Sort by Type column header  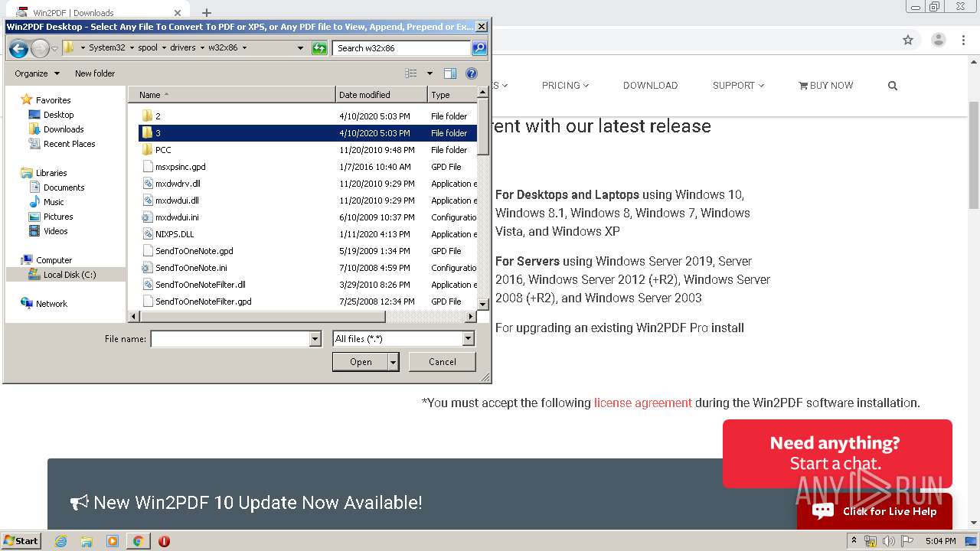coord(452,95)
